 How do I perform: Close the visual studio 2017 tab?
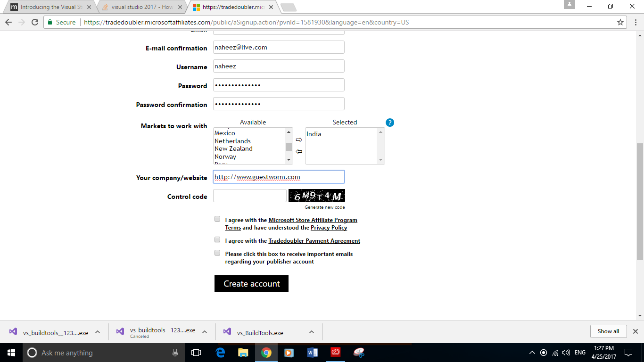[x=180, y=7]
